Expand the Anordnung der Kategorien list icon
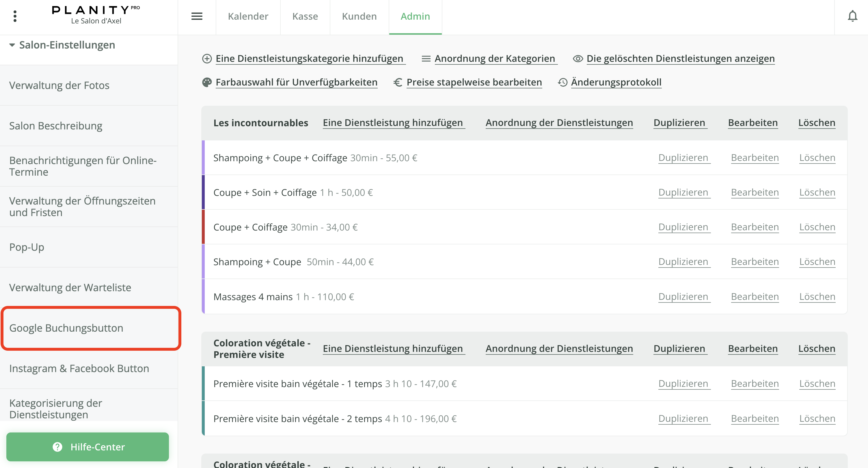The width and height of the screenshot is (868, 468). pos(426,58)
